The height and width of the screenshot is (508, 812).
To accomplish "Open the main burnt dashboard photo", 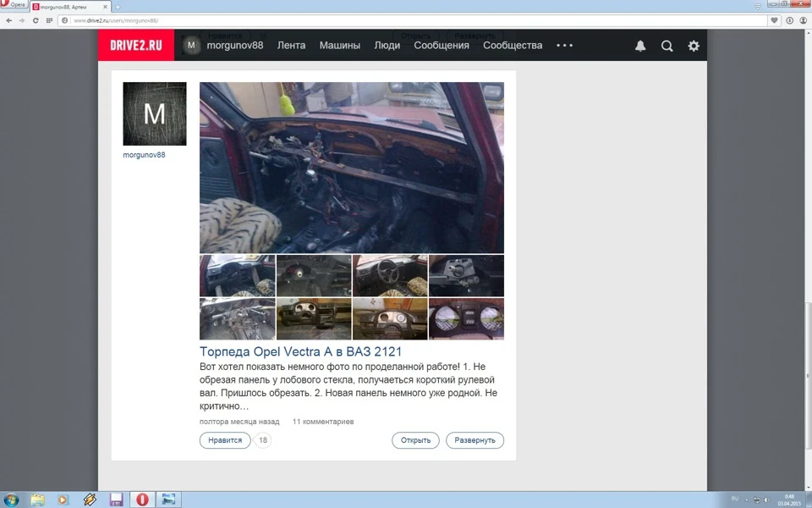I will pos(352,168).
